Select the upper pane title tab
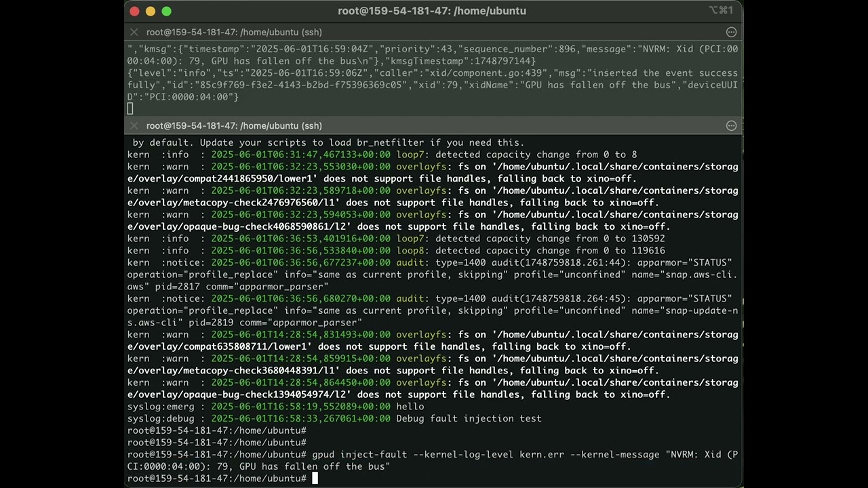Viewport: 868px width, 488px height. coord(234,32)
